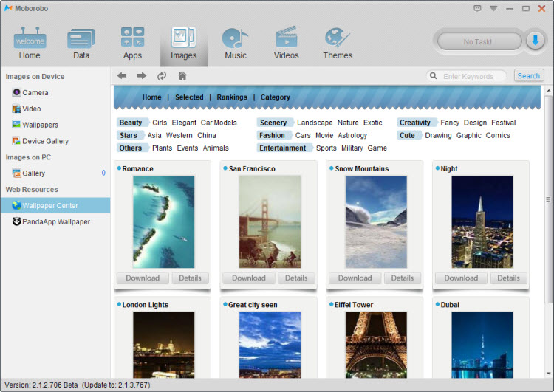This screenshot has height=392, width=554.
Task: Click the scrollbar down arrow
Action: coord(548,374)
